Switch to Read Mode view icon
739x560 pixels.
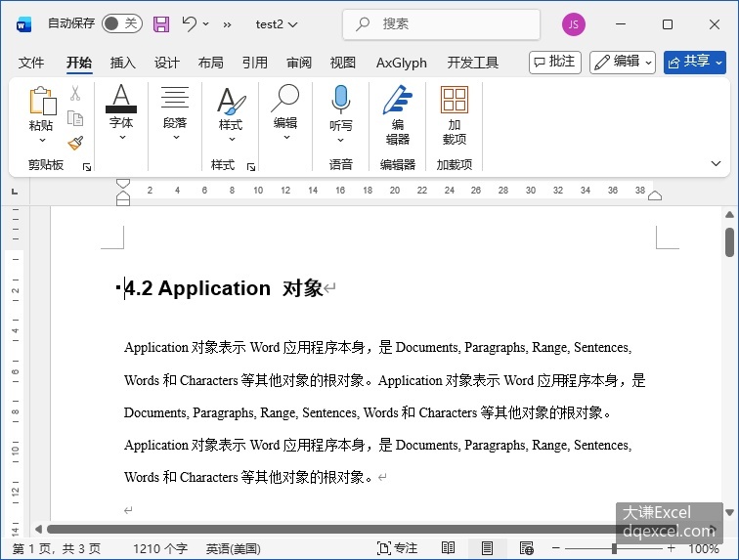point(448,547)
